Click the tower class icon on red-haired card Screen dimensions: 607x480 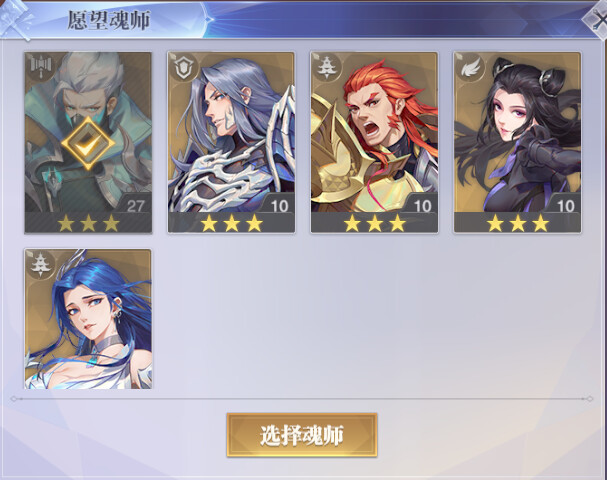coord(327,69)
